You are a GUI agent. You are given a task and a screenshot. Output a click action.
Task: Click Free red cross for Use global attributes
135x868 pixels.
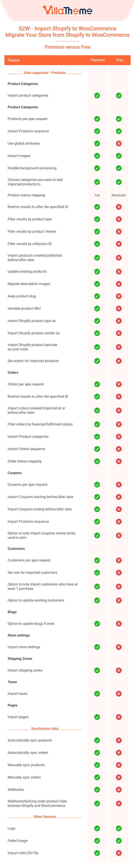[119, 143]
